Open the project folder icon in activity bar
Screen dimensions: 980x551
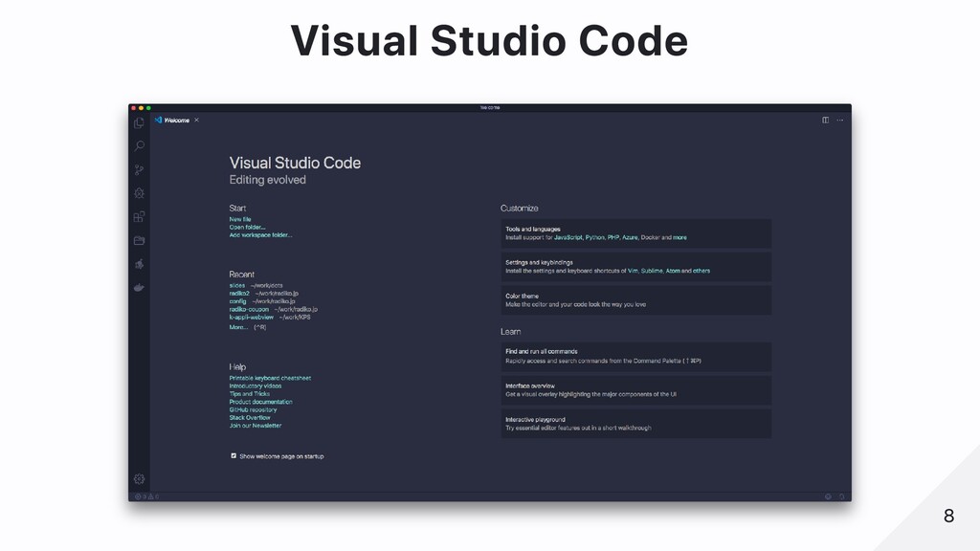pyautogui.click(x=139, y=240)
